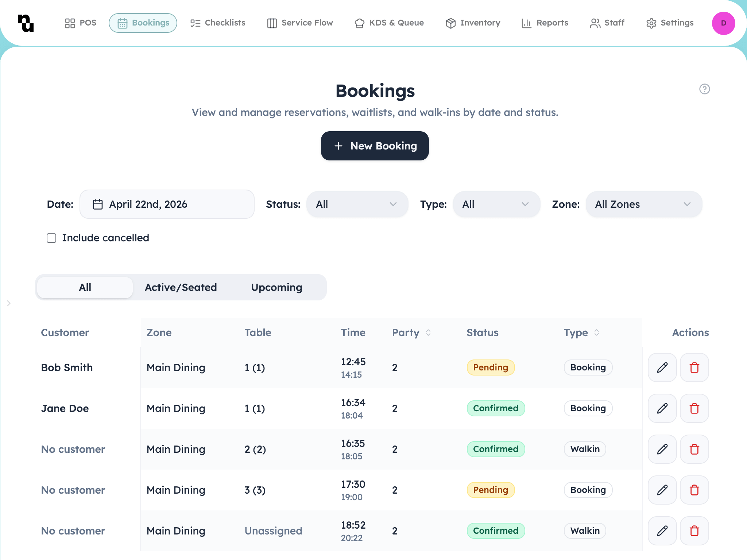The width and height of the screenshot is (747, 560).
Task: Click Jane Doe's Confirmed status badge
Action: 496,408
